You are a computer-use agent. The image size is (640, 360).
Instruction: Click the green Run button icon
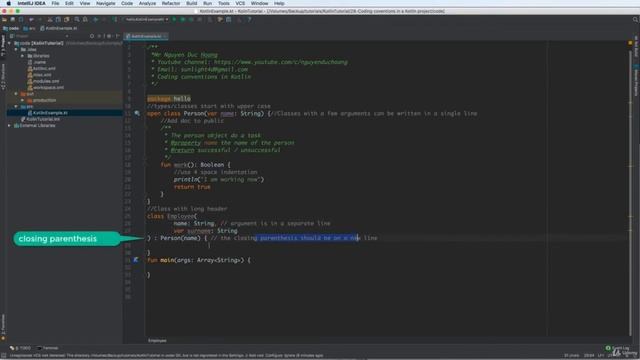coord(174,20)
